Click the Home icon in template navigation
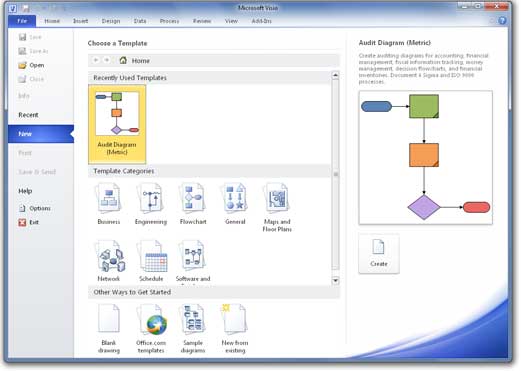 click(x=123, y=60)
